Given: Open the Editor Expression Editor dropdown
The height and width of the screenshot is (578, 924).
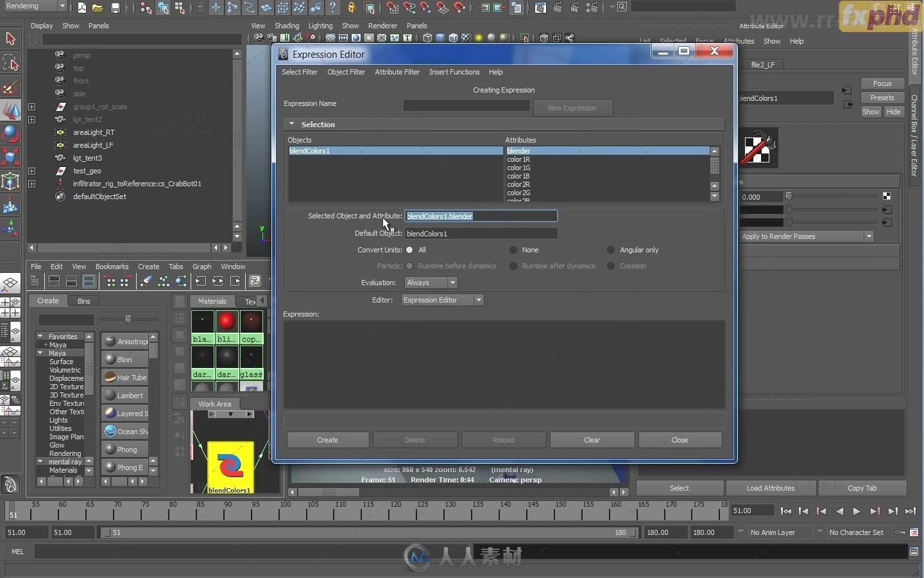Looking at the screenshot, I should pyautogui.click(x=442, y=300).
